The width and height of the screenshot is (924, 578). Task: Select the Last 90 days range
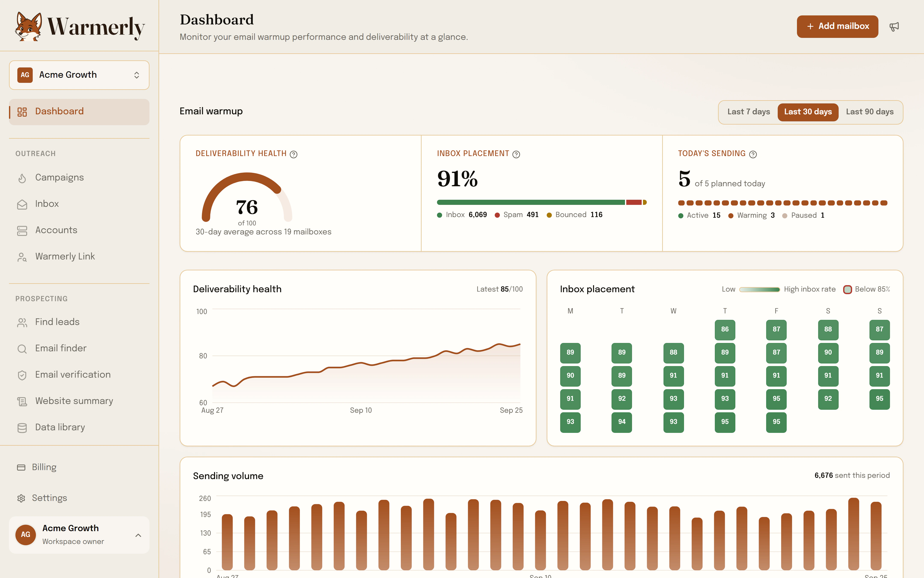869,112
